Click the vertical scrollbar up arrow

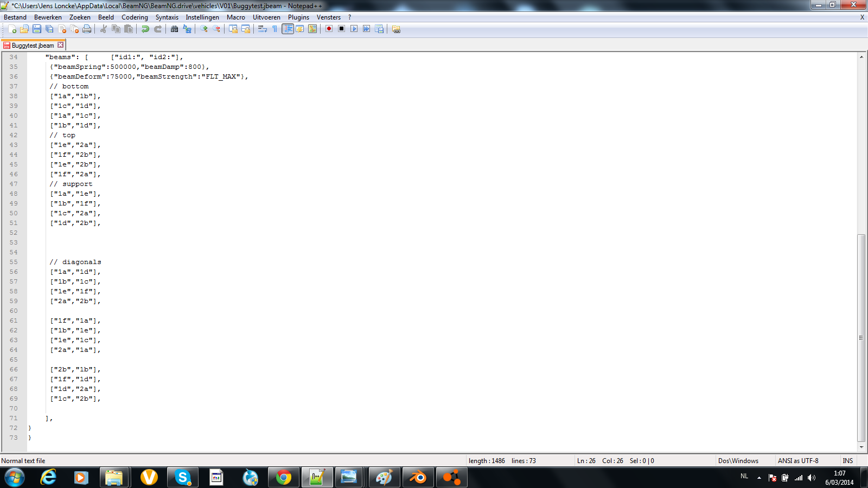point(861,56)
